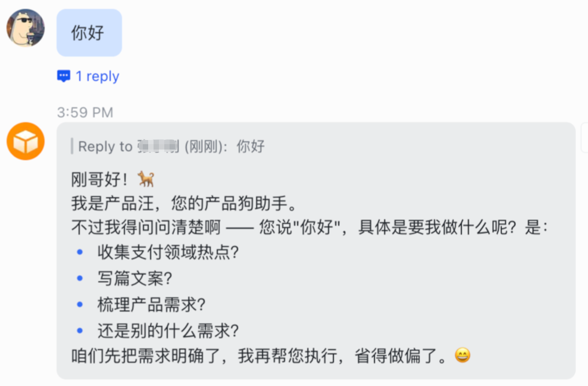This screenshot has height=386, width=588.
Task: Select the blue 你好 message bubble
Action: coord(89,33)
